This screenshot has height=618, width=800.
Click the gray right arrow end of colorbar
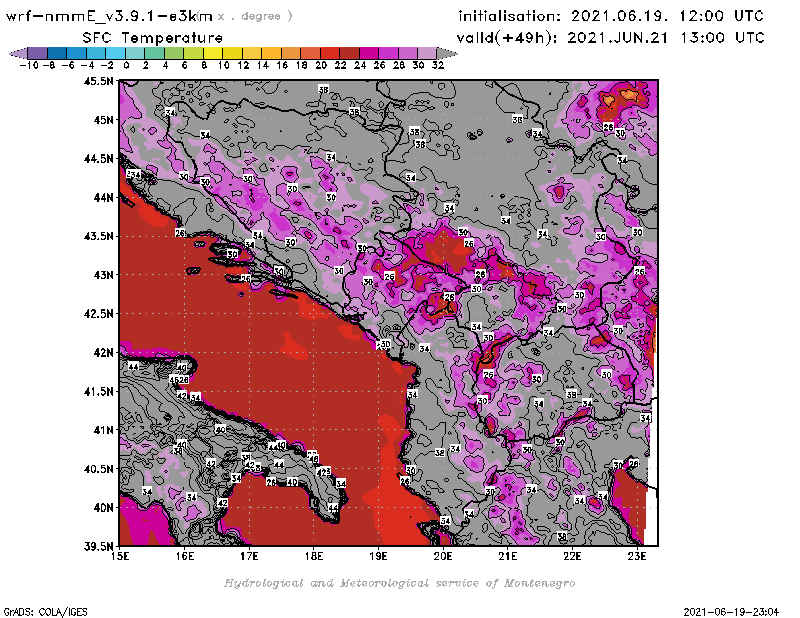click(447, 52)
